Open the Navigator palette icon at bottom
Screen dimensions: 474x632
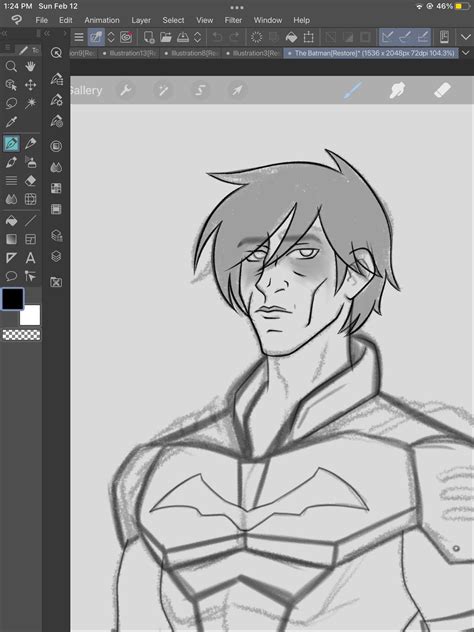click(56, 282)
